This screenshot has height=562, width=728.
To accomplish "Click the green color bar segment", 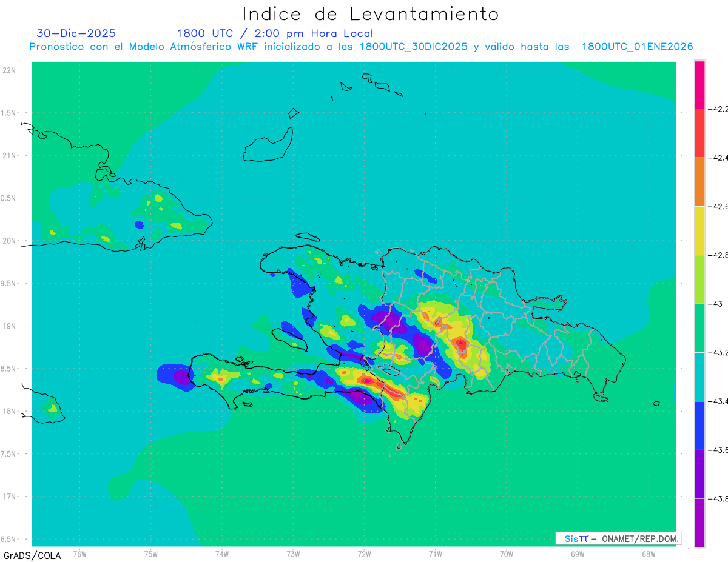I will [x=699, y=328].
